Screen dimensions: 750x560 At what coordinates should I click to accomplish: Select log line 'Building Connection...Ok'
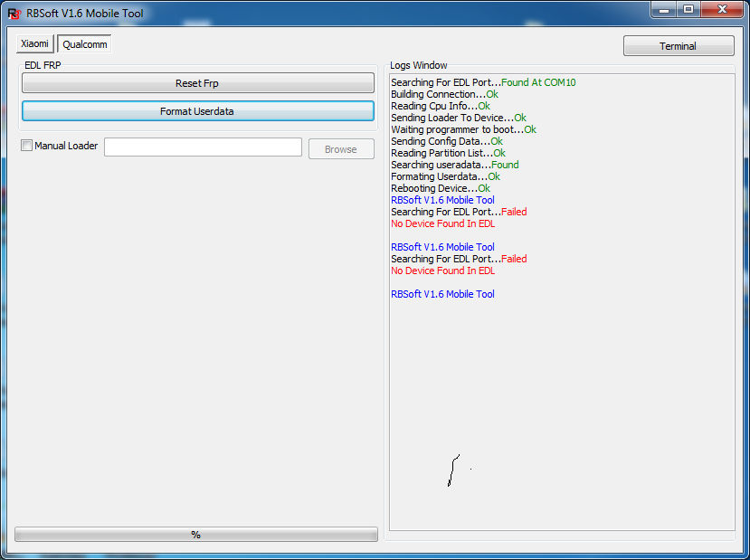coord(444,94)
